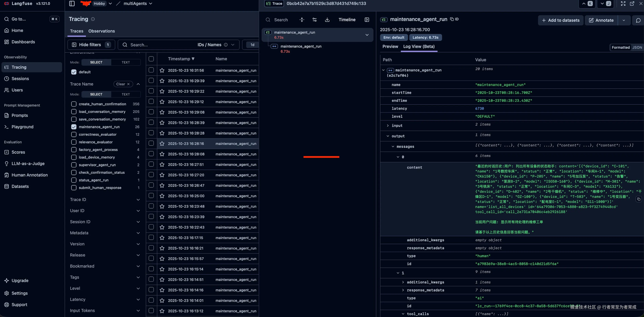Click the Add to datasets button
This screenshot has height=317, width=644.
coord(560,20)
